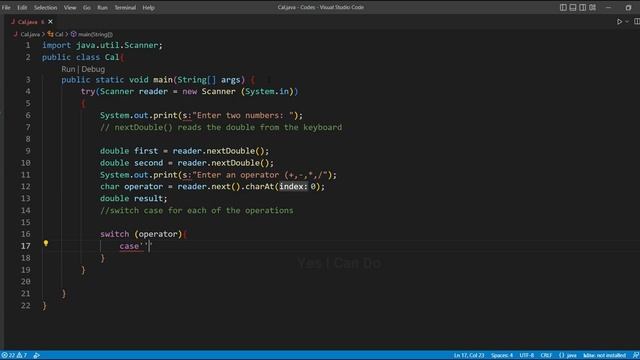The width and height of the screenshot is (640, 360).
Task: Click the 'Enter an operator' print statement
Action: pos(218,175)
